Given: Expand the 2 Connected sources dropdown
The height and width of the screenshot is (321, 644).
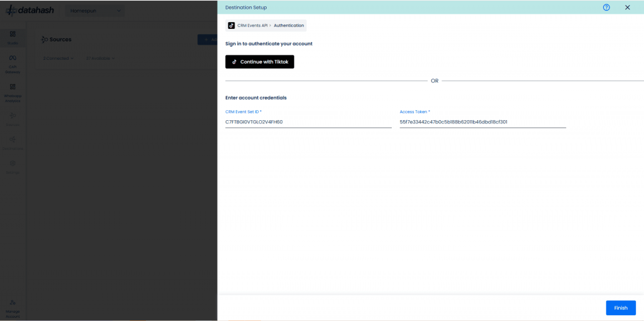Looking at the screenshot, I should [58, 59].
